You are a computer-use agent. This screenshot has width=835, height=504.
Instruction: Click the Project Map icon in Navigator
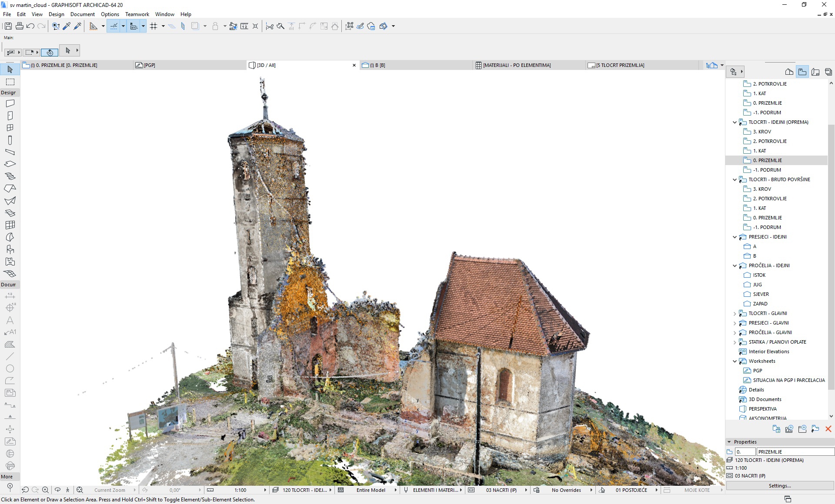789,72
